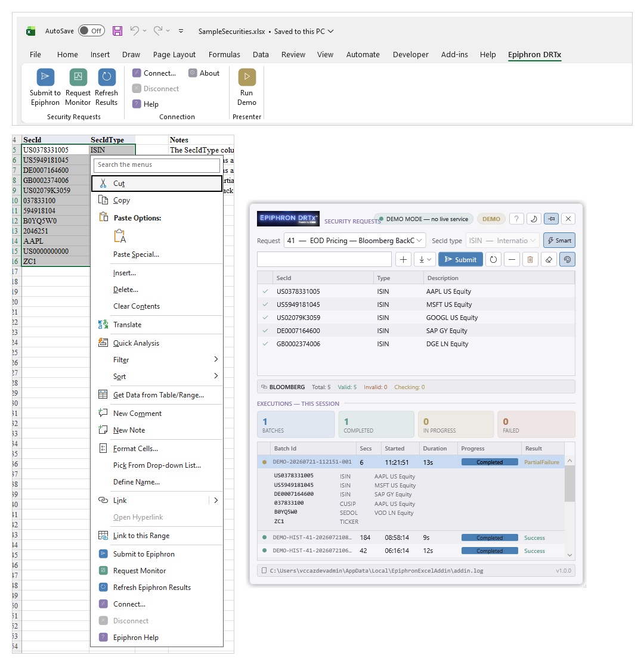Click the Paste option clipboard icon
The image size is (644, 665).
click(120, 236)
